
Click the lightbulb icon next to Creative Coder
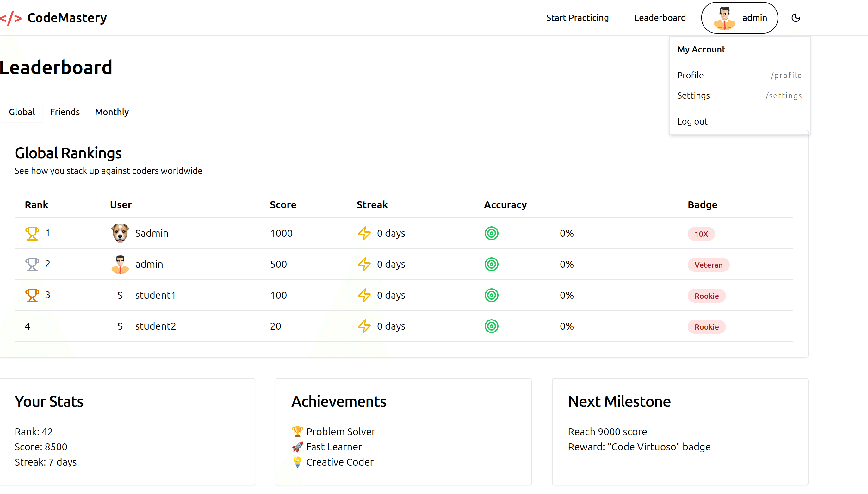click(x=297, y=462)
